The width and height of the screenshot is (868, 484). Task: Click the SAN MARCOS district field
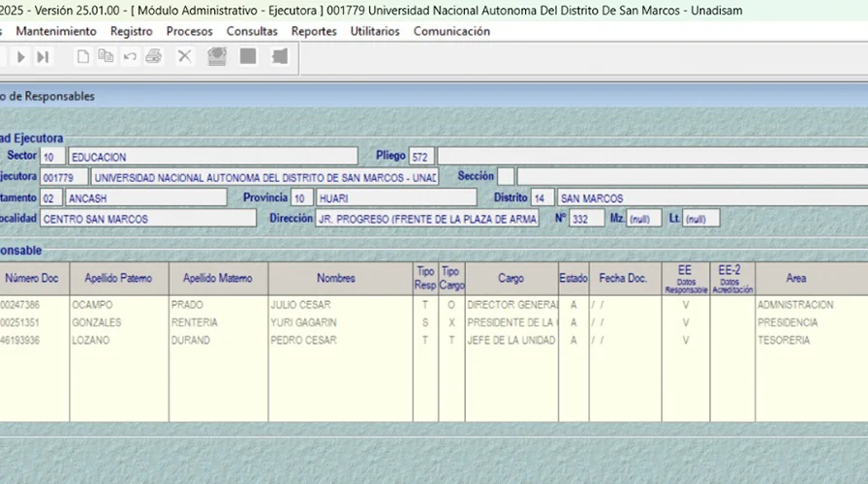point(712,198)
